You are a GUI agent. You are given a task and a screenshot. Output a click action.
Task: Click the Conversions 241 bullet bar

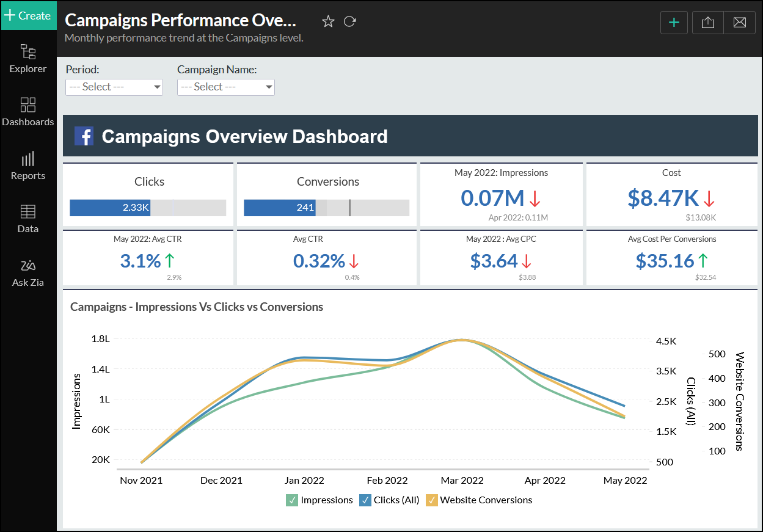coord(326,208)
